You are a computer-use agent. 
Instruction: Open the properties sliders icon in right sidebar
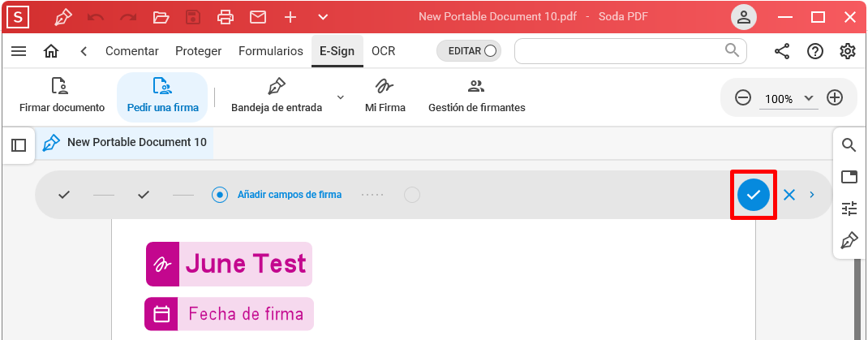coord(849,209)
